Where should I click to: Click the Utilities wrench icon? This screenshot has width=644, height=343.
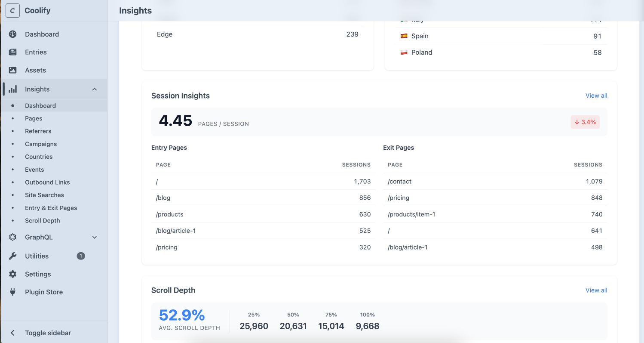click(x=12, y=256)
